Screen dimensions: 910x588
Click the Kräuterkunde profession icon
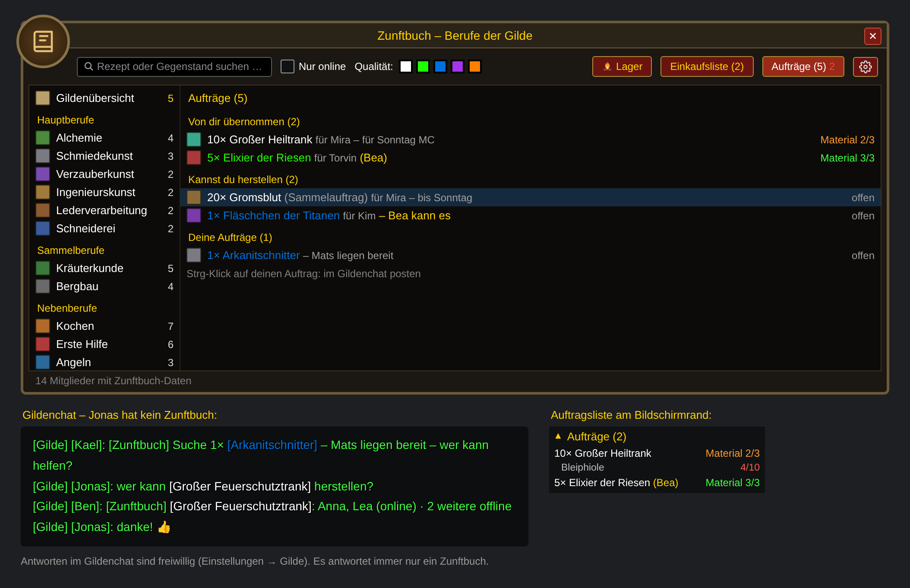point(43,269)
